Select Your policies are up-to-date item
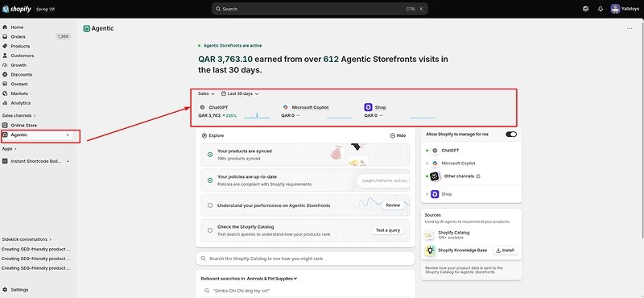 click(x=305, y=180)
